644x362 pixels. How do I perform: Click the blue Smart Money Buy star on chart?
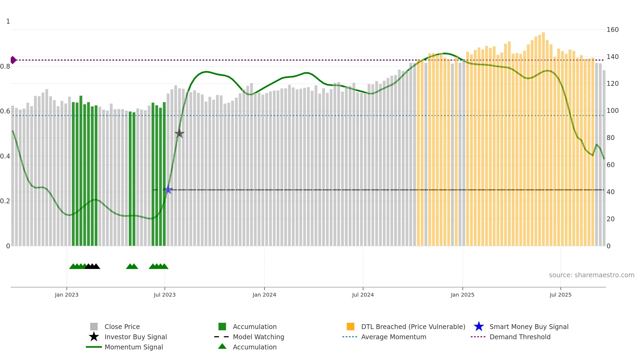168,190
